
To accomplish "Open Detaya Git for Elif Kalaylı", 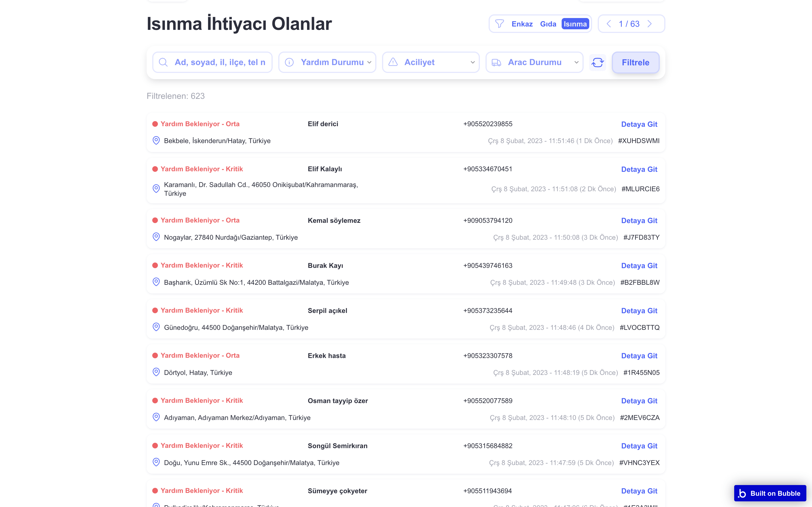I will (x=639, y=169).
